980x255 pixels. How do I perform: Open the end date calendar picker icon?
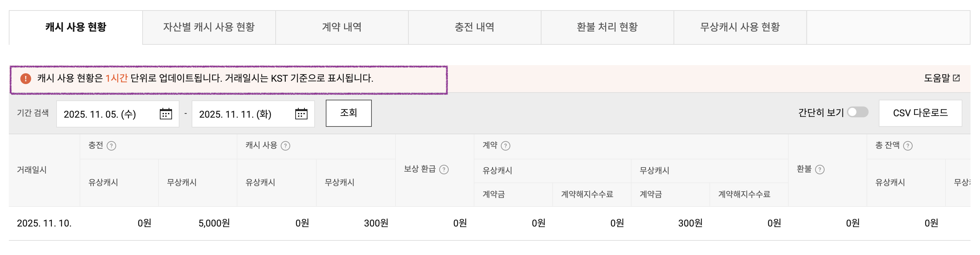(x=301, y=114)
